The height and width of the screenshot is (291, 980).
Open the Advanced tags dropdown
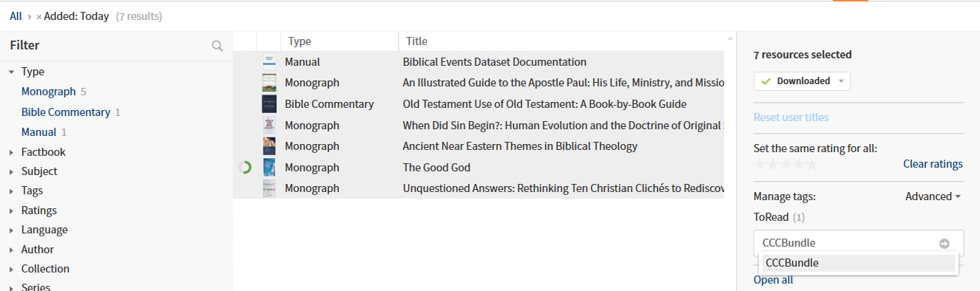(933, 196)
